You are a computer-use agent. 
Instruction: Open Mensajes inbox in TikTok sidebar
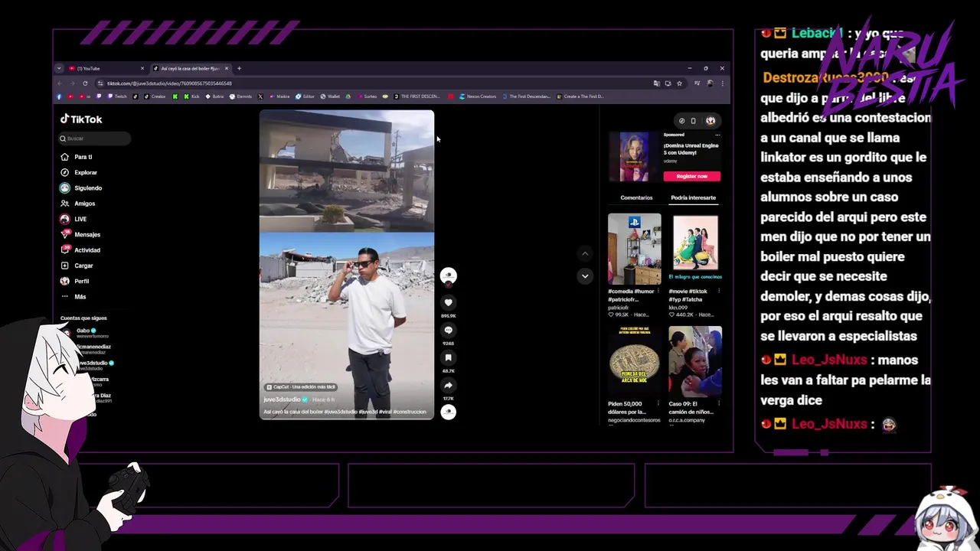click(x=80, y=235)
